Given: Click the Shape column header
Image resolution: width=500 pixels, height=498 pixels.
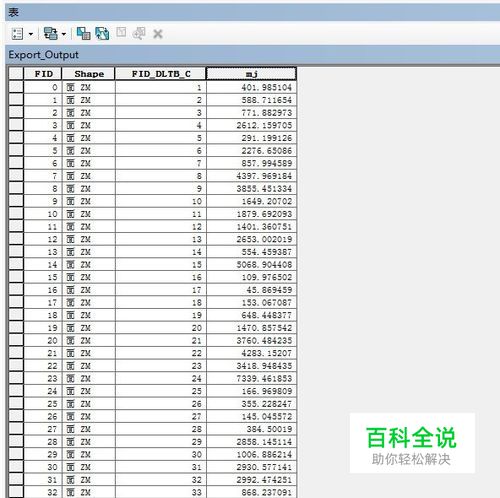Looking at the screenshot, I should [x=89, y=74].
